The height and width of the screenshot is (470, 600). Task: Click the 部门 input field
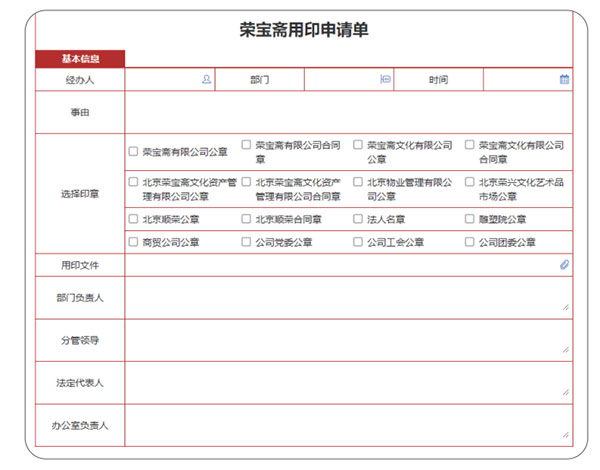349,80
